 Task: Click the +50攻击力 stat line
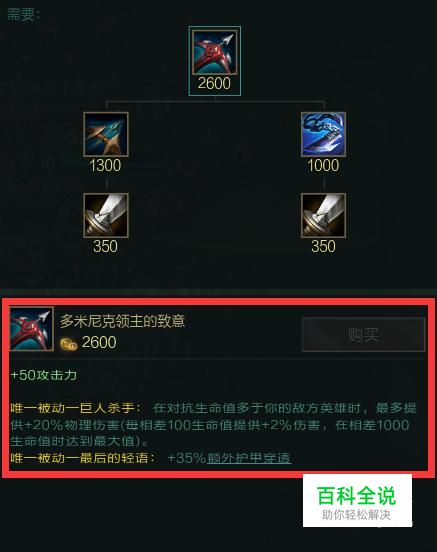(43, 375)
